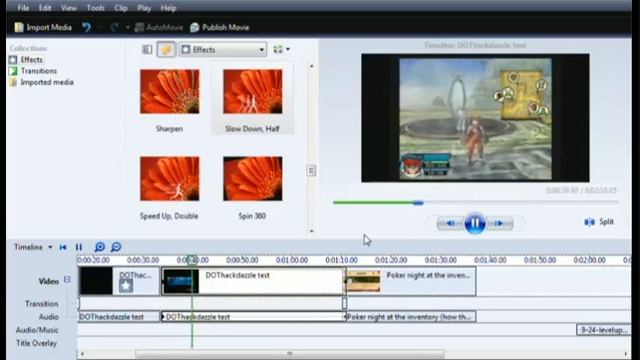Click the 0:01:00.00 ruler mark
Image resolution: width=640 pixels, height=360 pixels.
pyautogui.click(x=292, y=260)
